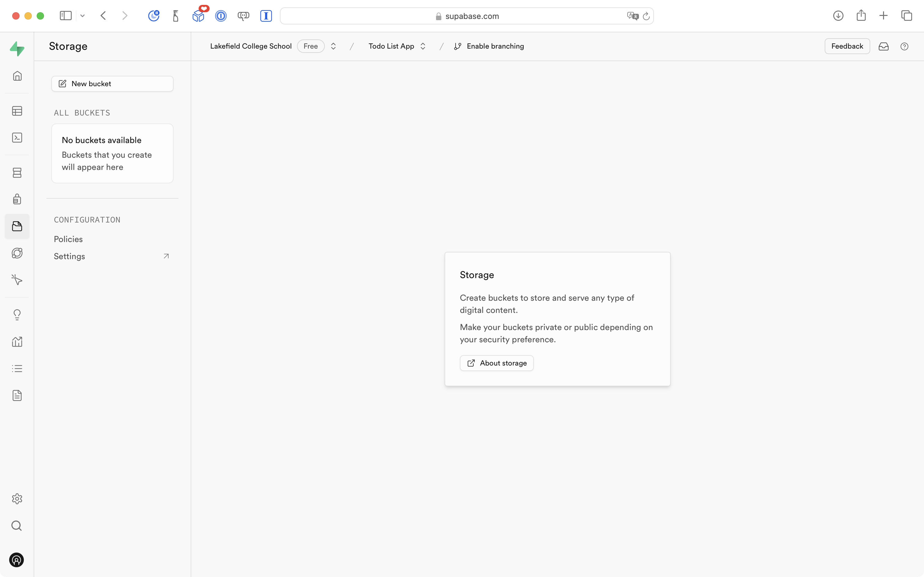924x577 pixels.
Task: Open API Docs from the sidebar
Action: tap(17, 395)
